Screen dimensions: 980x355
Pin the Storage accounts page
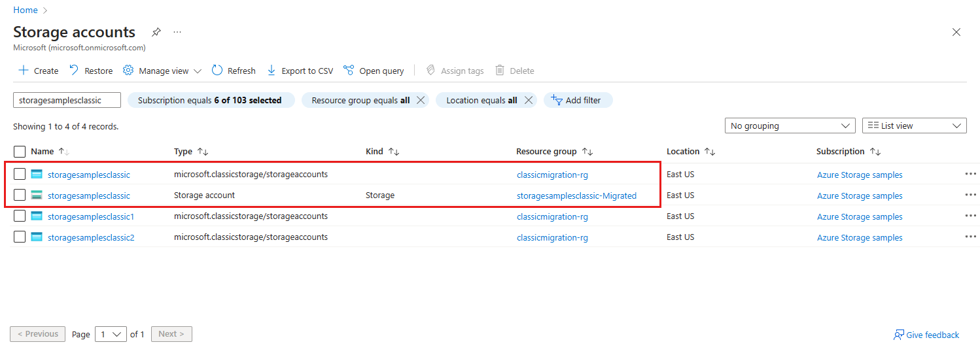click(156, 32)
